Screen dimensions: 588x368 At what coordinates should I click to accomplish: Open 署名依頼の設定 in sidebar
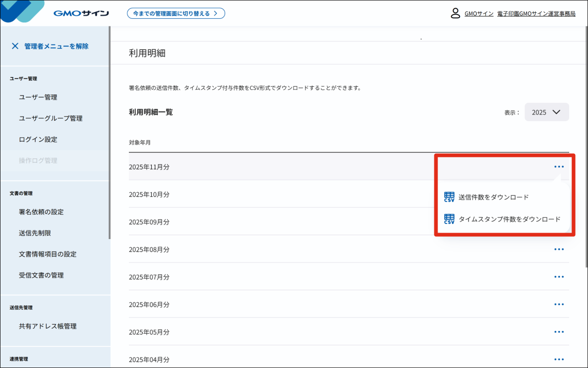41,212
